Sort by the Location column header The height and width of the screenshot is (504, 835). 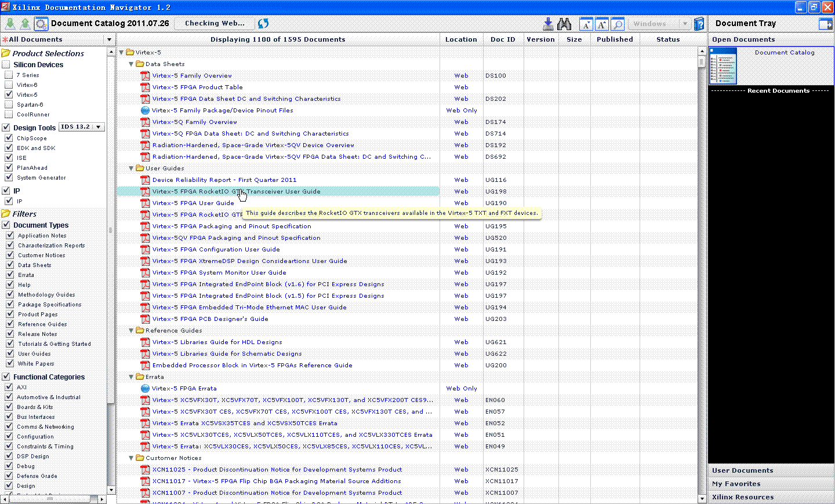[461, 39]
